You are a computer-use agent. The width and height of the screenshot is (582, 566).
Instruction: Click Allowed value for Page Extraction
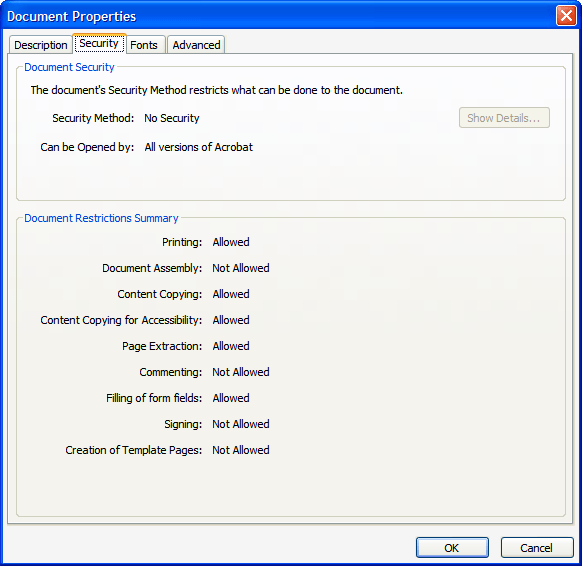coord(231,346)
